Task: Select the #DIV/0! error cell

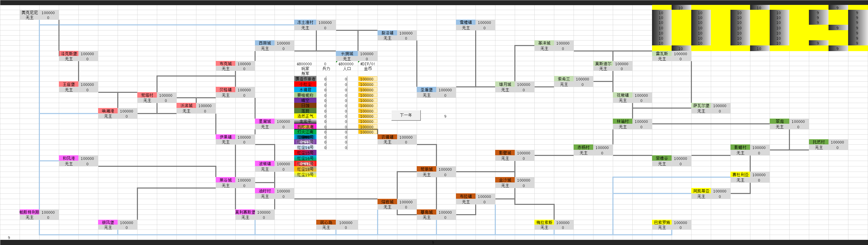Action: point(368,64)
